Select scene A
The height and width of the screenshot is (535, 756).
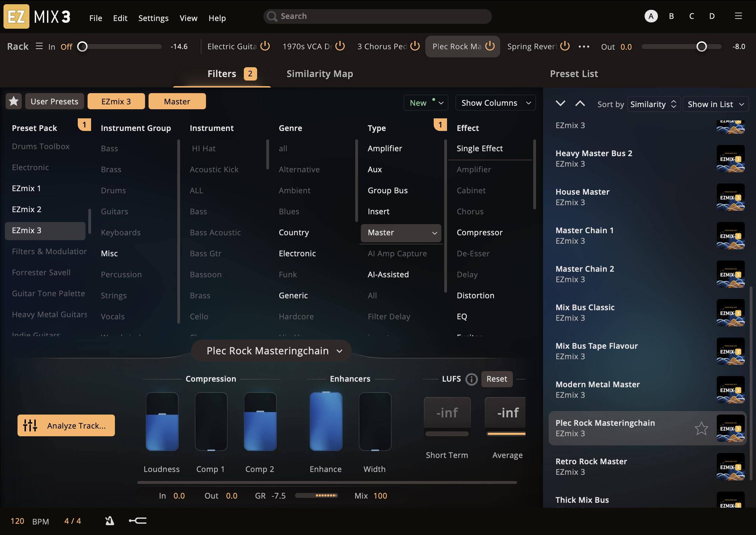tap(651, 16)
